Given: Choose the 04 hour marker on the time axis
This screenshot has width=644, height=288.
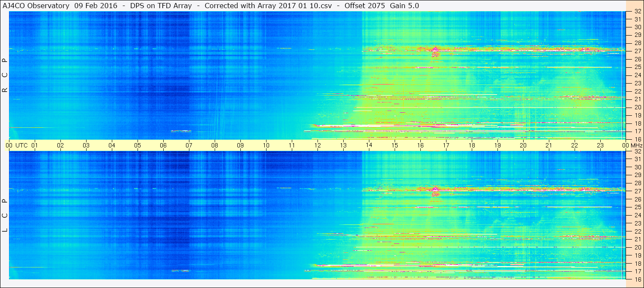Looking at the screenshot, I should pos(112,145).
